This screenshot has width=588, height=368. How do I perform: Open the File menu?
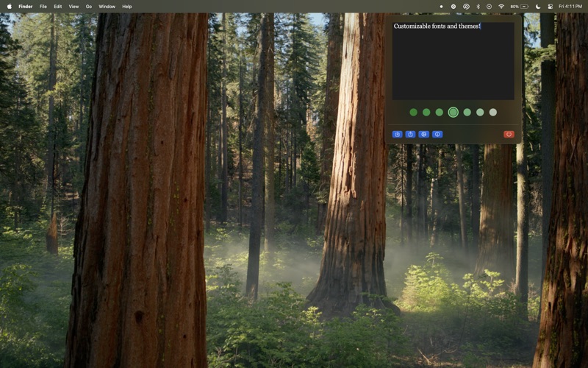(43, 7)
